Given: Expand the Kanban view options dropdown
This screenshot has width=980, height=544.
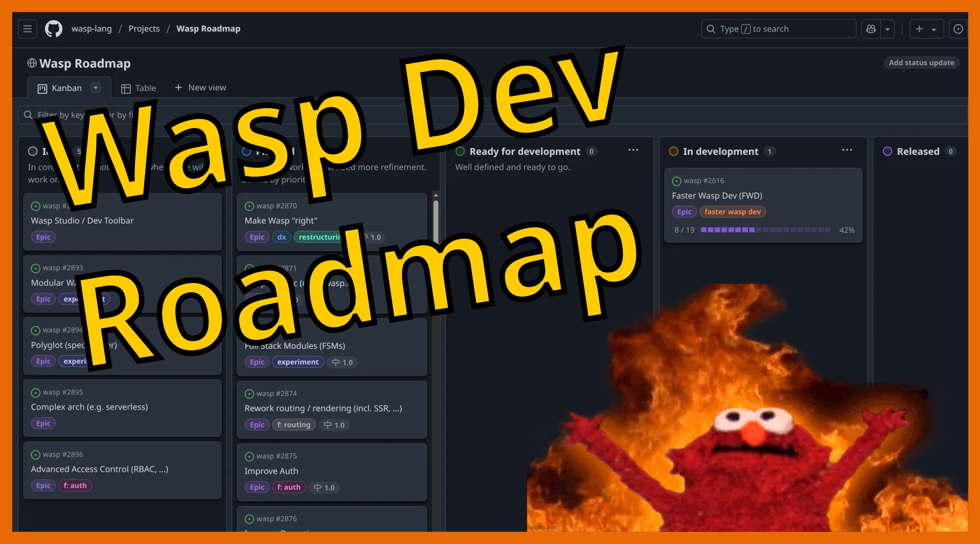Looking at the screenshot, I should pyautogui.click(x=95, y=88).
